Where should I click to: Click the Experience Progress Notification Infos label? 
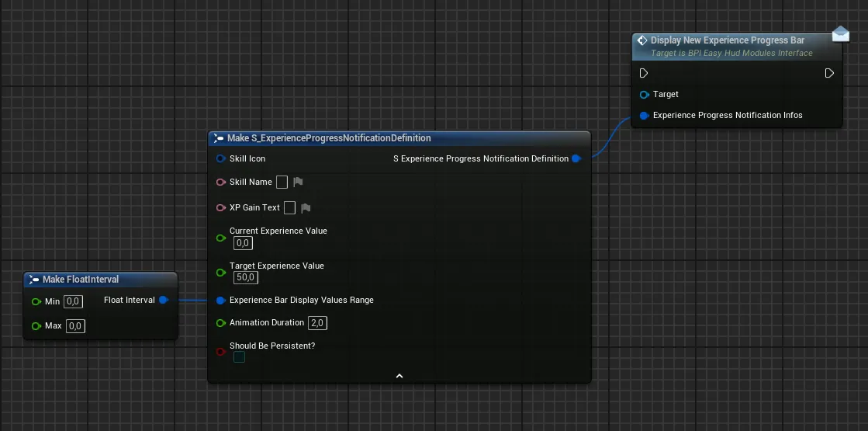click(728, 115)
